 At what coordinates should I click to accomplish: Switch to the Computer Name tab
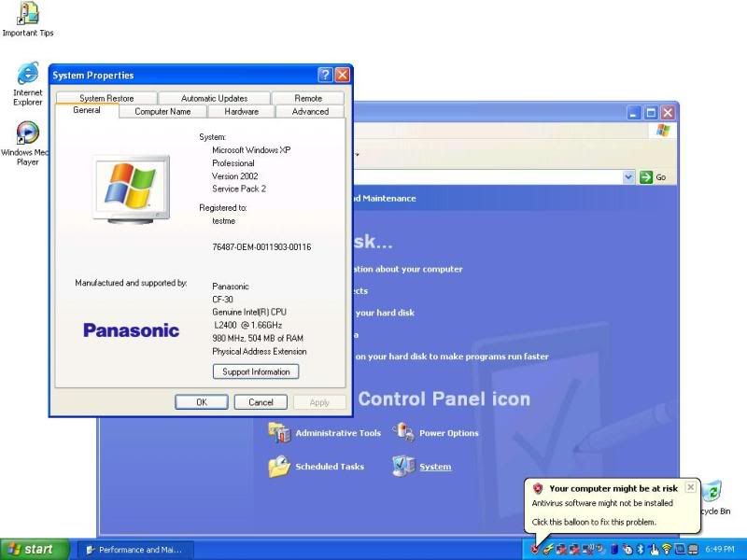[162, 111]
